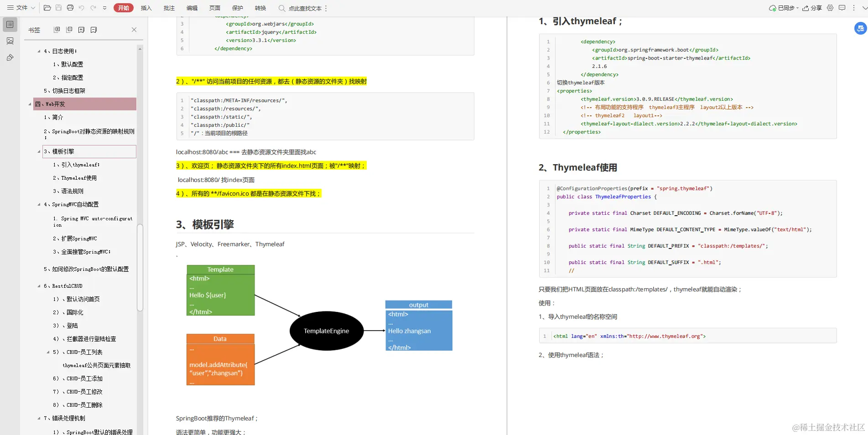This screenshot has width=868, height=435.
Task: Share the document via 分享
Action: (812, 8)
